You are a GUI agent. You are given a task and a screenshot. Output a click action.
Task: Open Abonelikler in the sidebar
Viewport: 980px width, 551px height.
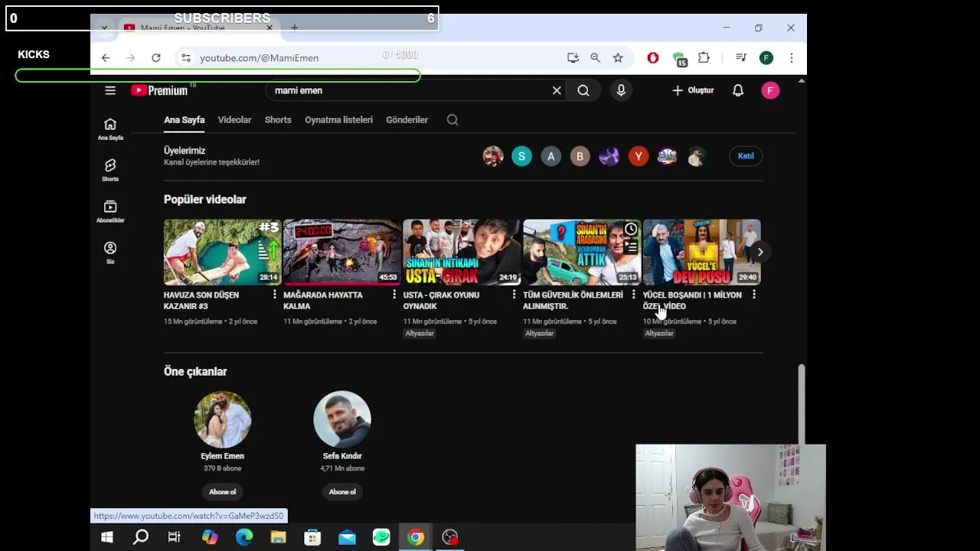point(110,212)
